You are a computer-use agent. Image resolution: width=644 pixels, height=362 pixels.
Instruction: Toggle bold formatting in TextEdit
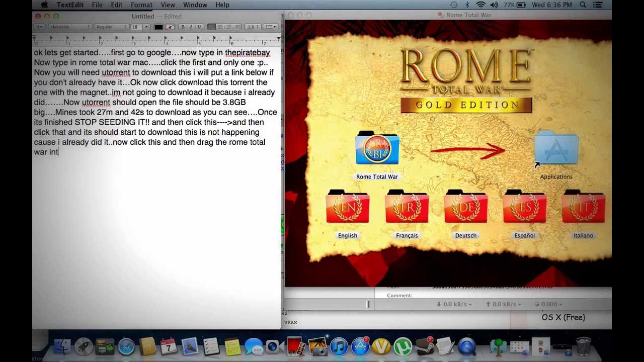point(183,27)
